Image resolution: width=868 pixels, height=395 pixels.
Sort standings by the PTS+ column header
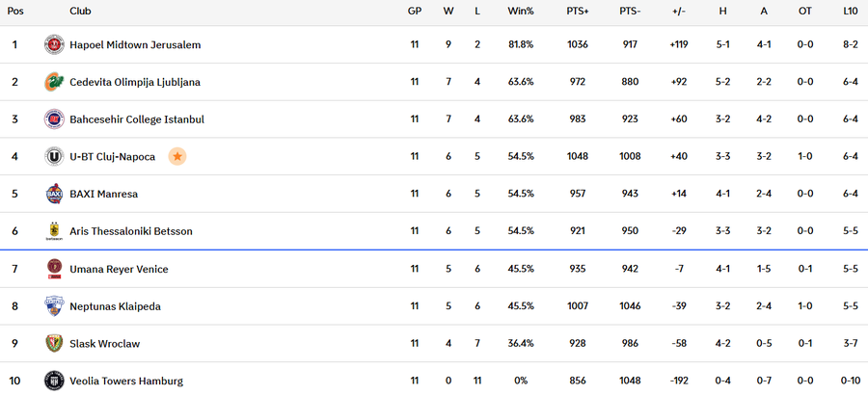point(577,12)
